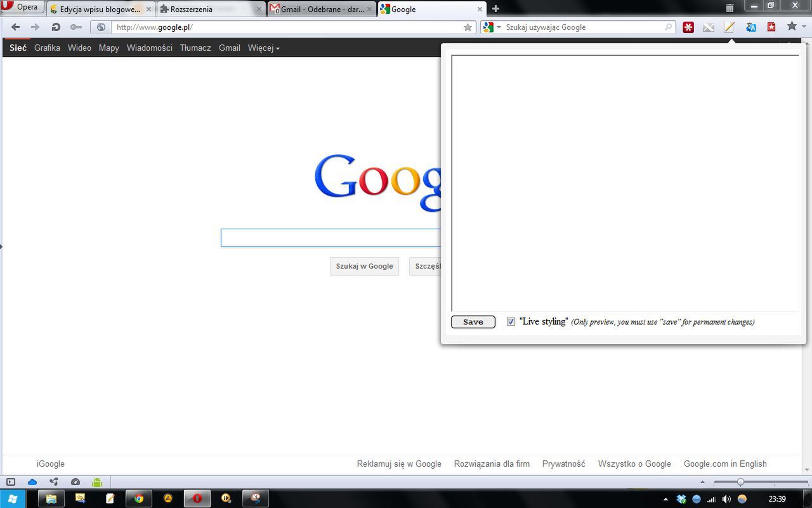812x508 pixels.
Task: Show hidden tray icons arrow
Action: tap(666, 499)
